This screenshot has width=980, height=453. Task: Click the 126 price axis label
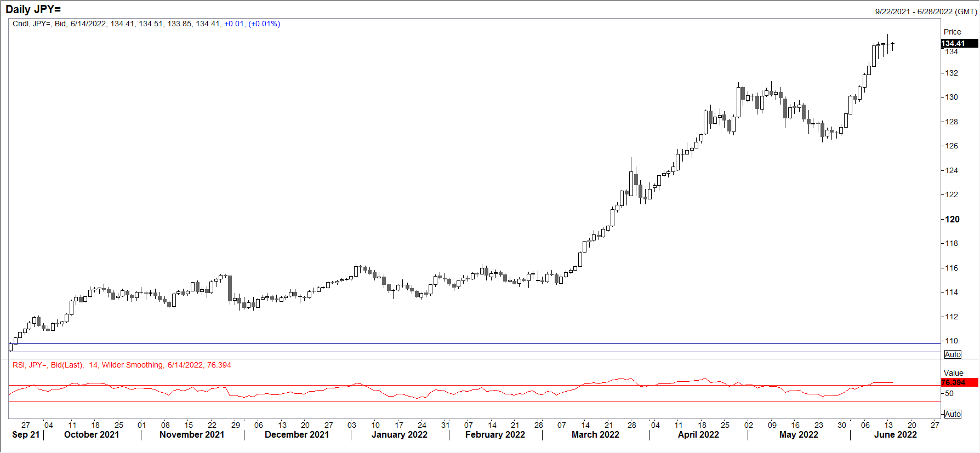tap(951, 146)
